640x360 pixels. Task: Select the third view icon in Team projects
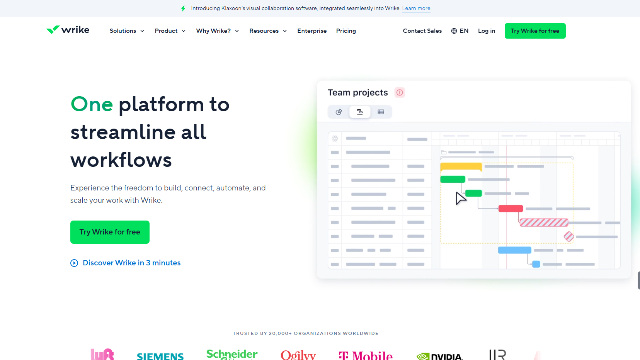click(x=381, y=112)
